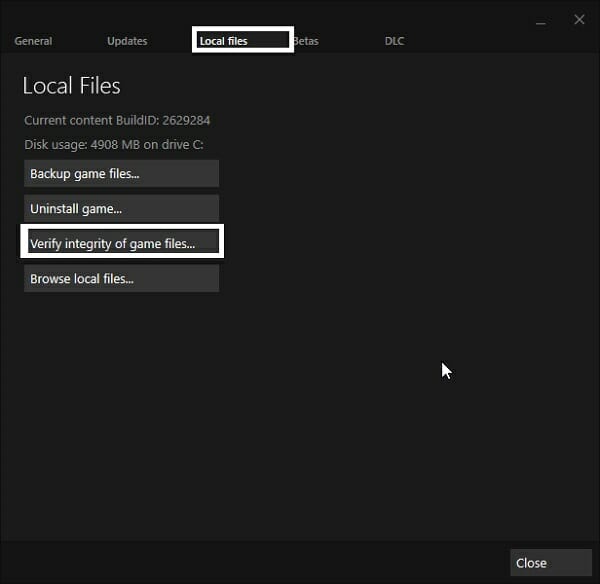Image resolution: width=600 pixels, height=584 pixels.
Task: Click the BuildID number 2629284
Action: coord(185,121)
